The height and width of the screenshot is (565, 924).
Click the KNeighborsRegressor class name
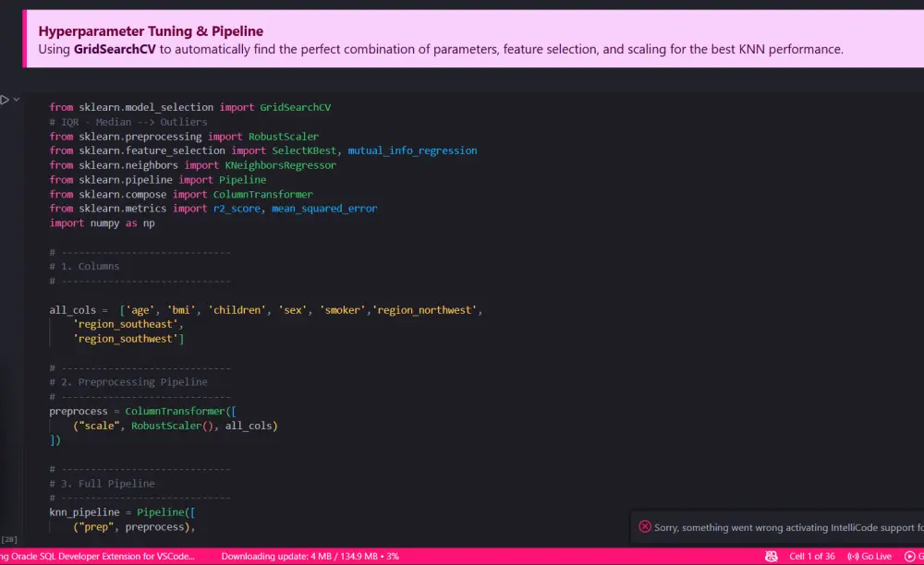[x=280, y=165]
